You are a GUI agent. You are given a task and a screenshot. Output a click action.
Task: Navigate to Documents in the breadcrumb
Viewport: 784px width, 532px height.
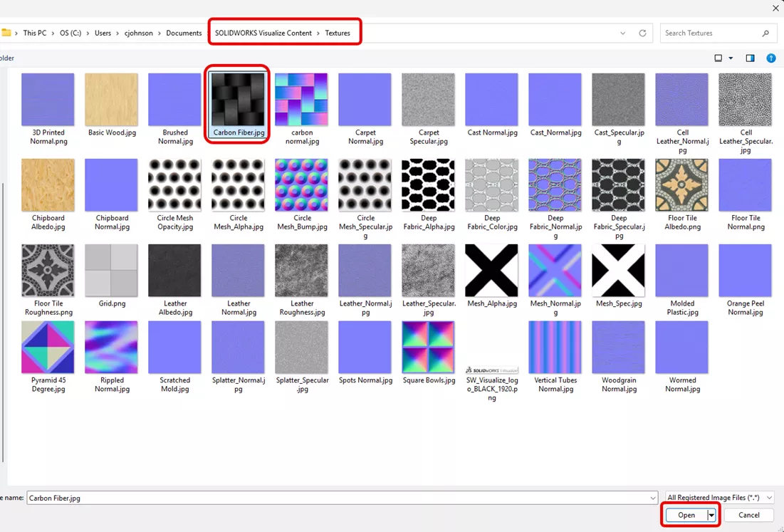tap(184, 33)
